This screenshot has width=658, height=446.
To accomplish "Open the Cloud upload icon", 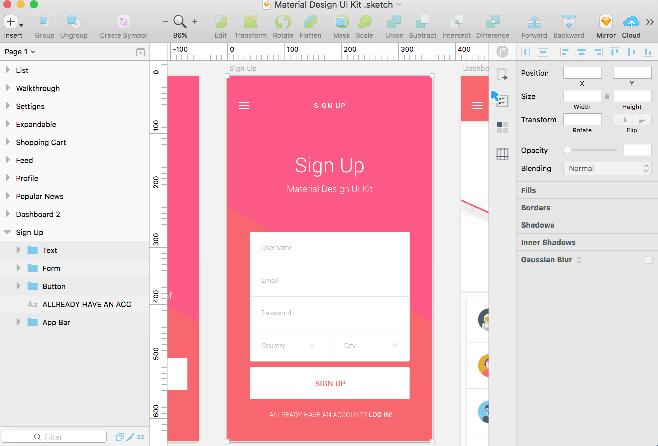I will 631,21.
